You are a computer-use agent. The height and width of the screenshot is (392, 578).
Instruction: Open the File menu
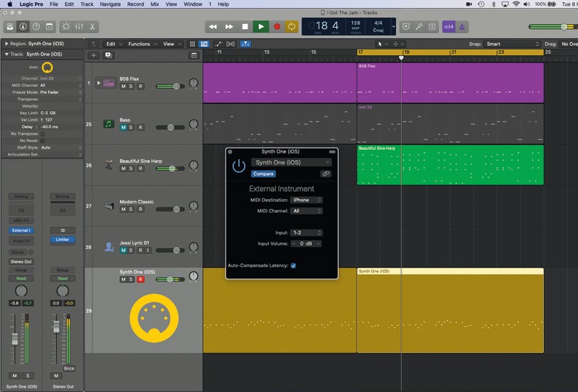click(54, 4)
